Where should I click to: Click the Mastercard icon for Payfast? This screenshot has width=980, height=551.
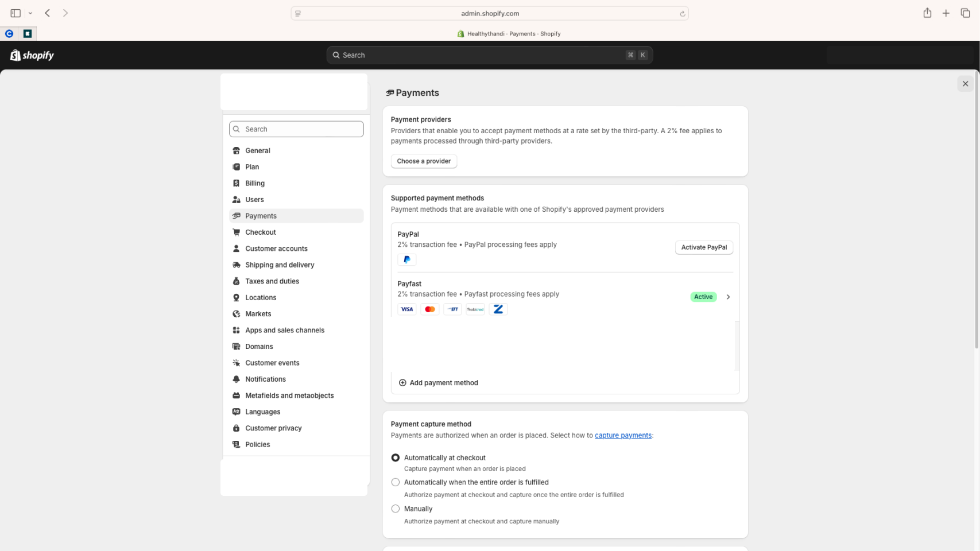click(x=429, y=309)
